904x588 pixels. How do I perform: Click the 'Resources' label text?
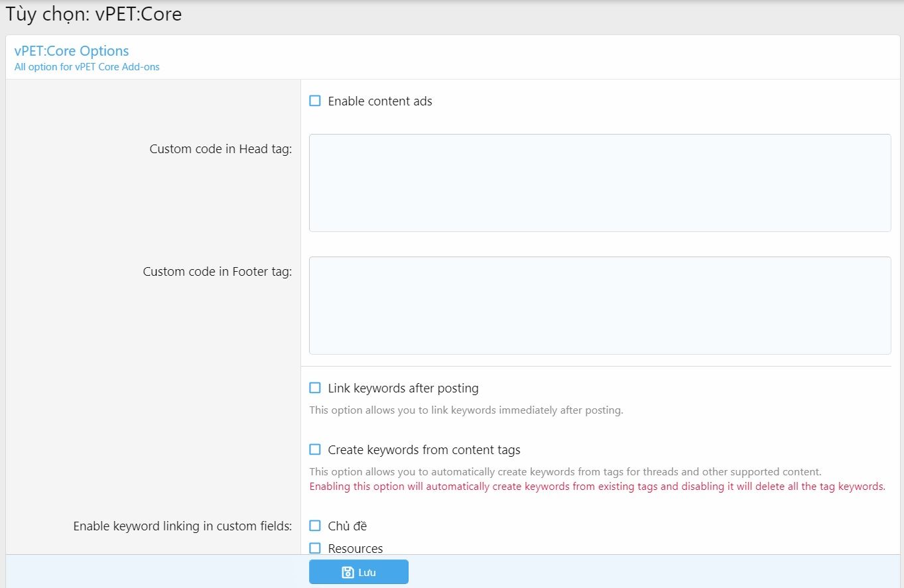[355, 549]
